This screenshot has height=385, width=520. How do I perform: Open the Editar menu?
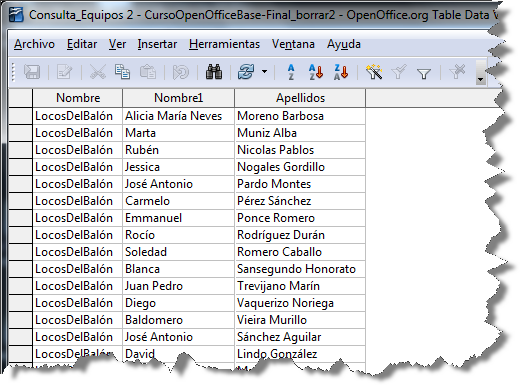[x=82, y=44]
